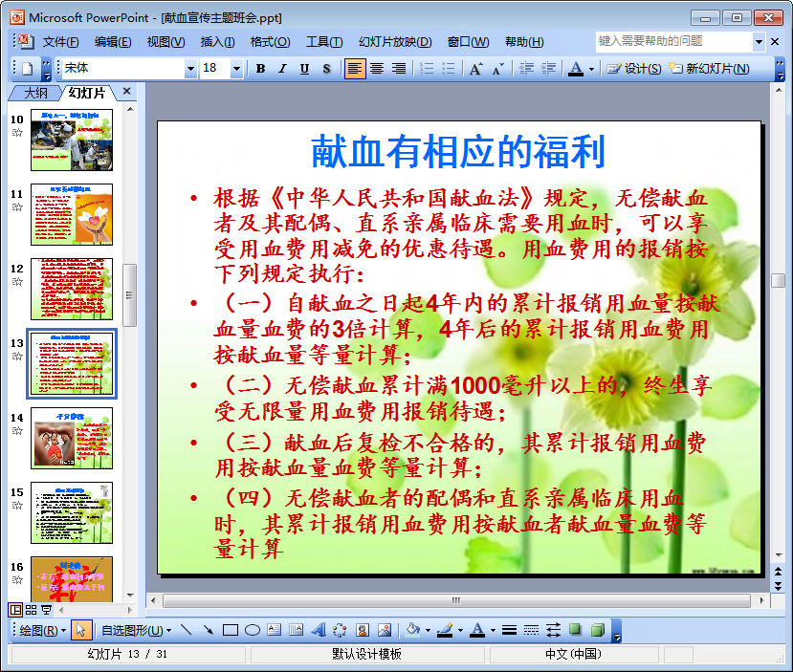
Task: Toggle underline formatting
Action: pyautogui.click(x=304, y=69)
